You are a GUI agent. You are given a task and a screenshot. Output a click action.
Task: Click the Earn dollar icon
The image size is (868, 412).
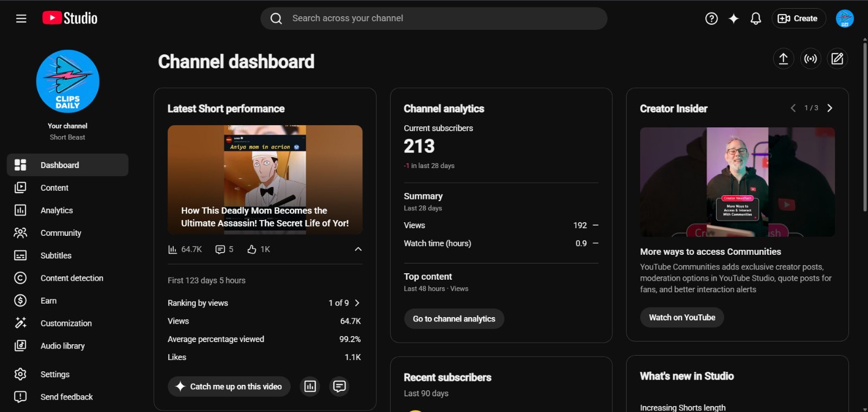tap(20, 300)
